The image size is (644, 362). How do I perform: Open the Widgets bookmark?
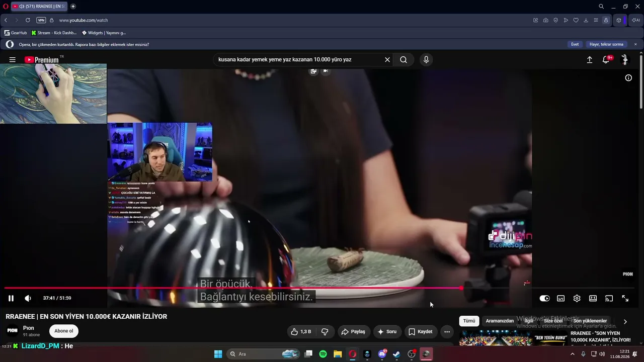[x=104, y=33]
